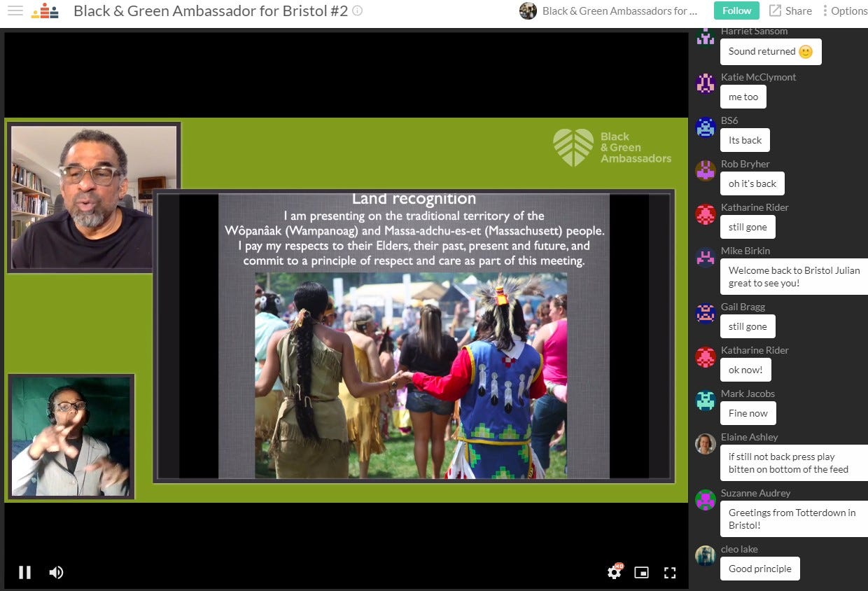Image resolution: width=868 pixels, height=591 pixels.
Task: Click the Black & Green Ambassadors logo in video
Action: (x=612, y=147)
